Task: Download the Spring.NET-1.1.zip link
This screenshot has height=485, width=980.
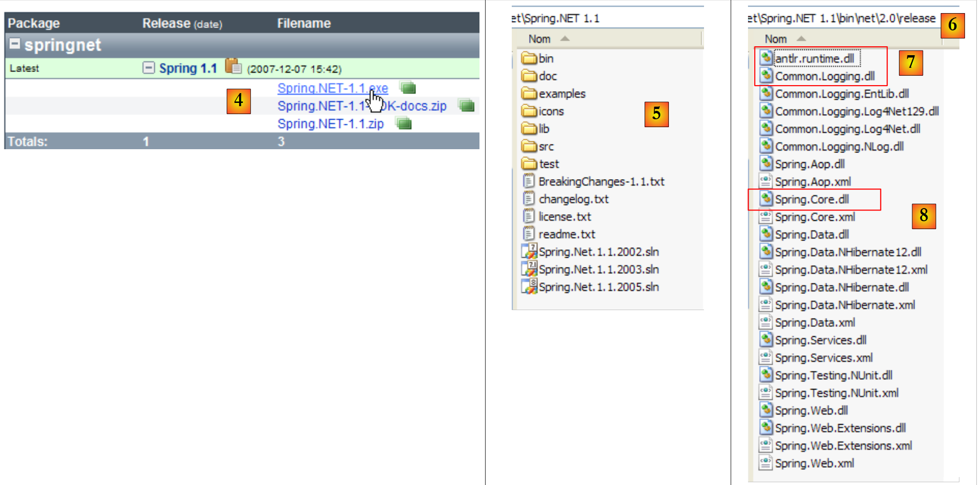Action: pyautogui.click(x=330, y=124)
